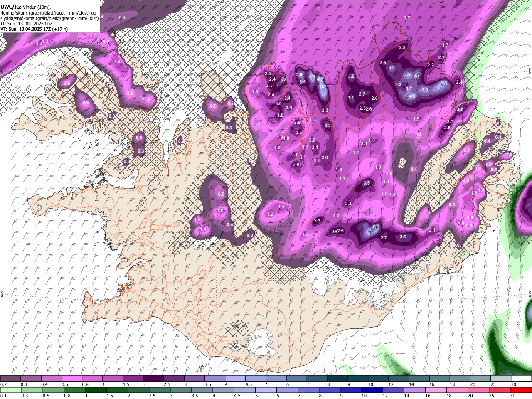Image resolution: width=532 pixels, height=399 pixels.
Task: Click the '0.1' label in the bottom legend row
Action: click(3, 396)
